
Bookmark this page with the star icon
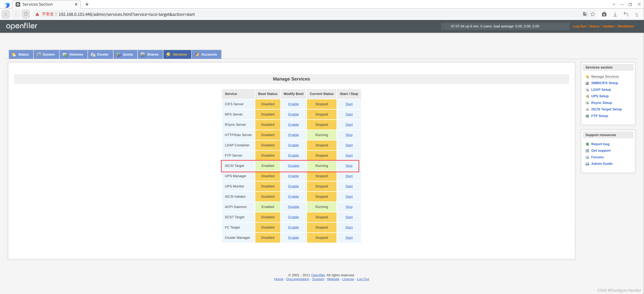pyautogui.click(x=593, y=14)
